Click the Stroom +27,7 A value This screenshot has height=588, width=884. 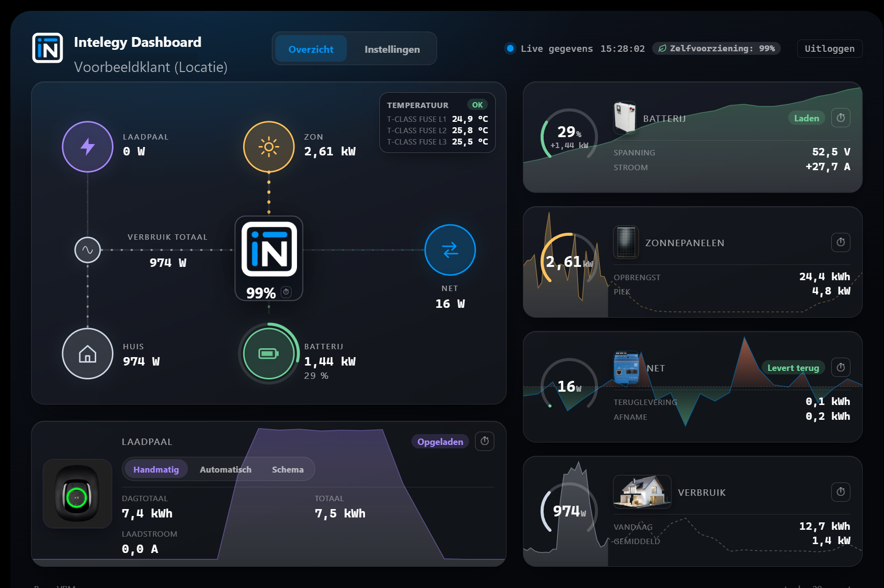click(x=828, y=167)
